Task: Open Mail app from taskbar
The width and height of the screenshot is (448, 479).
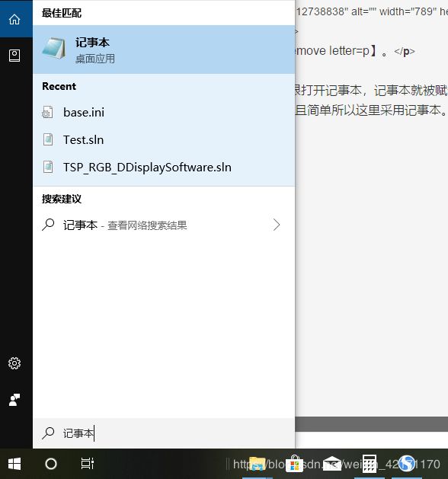Action: tap(332, 464)
